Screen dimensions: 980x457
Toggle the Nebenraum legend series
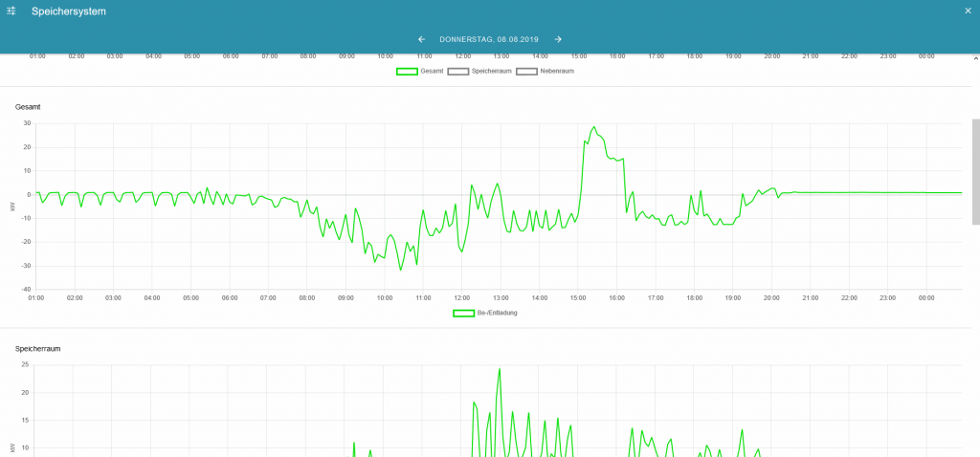coord(545,71)
